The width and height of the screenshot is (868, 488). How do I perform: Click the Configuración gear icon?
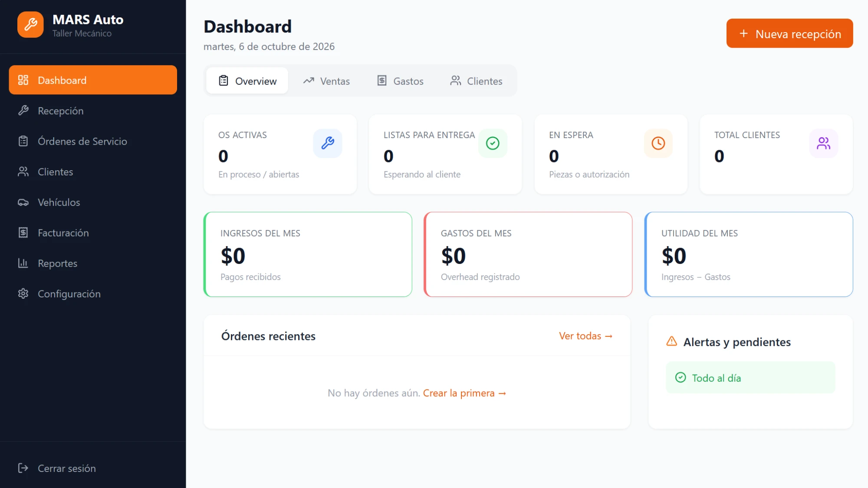[23, 294]
